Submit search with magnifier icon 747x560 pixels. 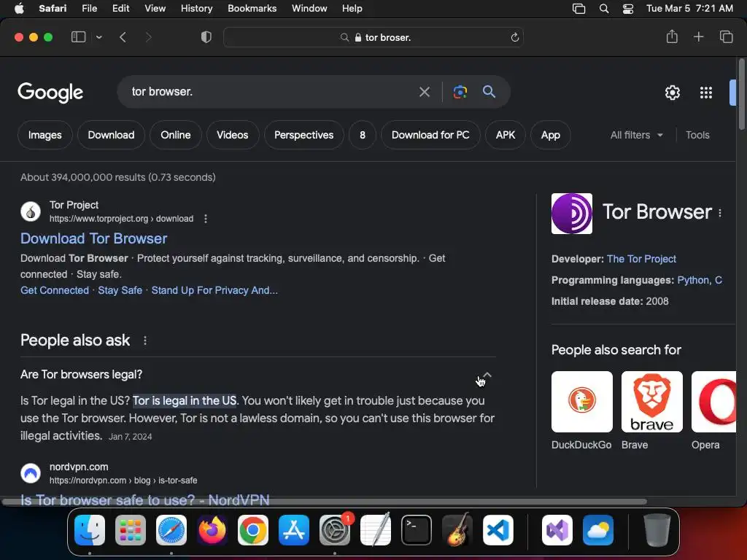tap(489, 91)
